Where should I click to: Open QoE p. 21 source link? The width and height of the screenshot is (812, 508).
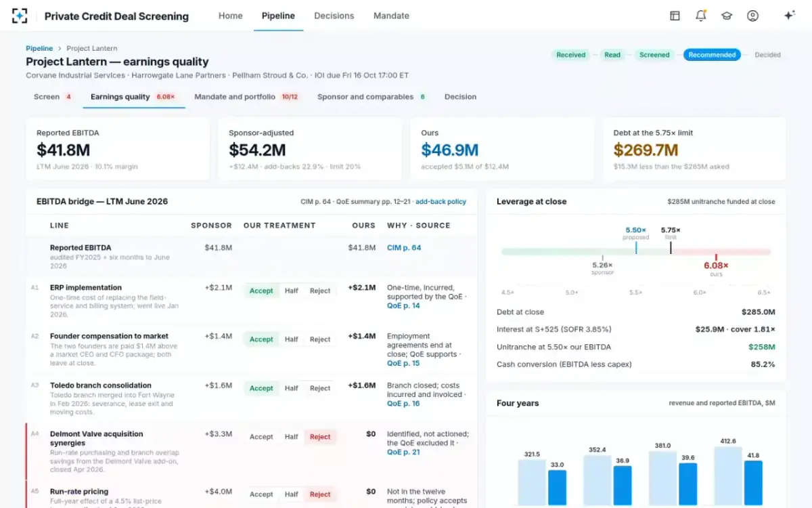click(x=403, y=452)
